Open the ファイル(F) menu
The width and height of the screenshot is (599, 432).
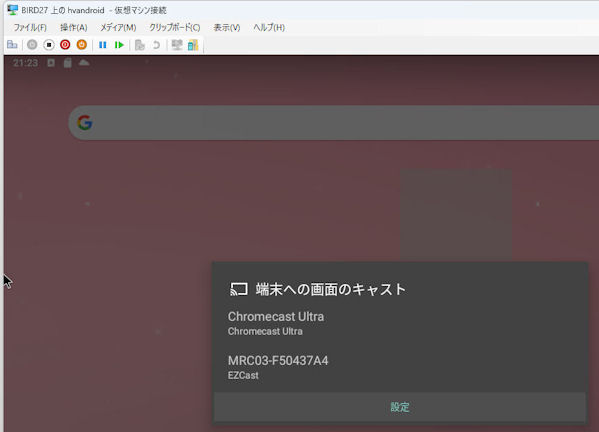(x=30, y=28)
